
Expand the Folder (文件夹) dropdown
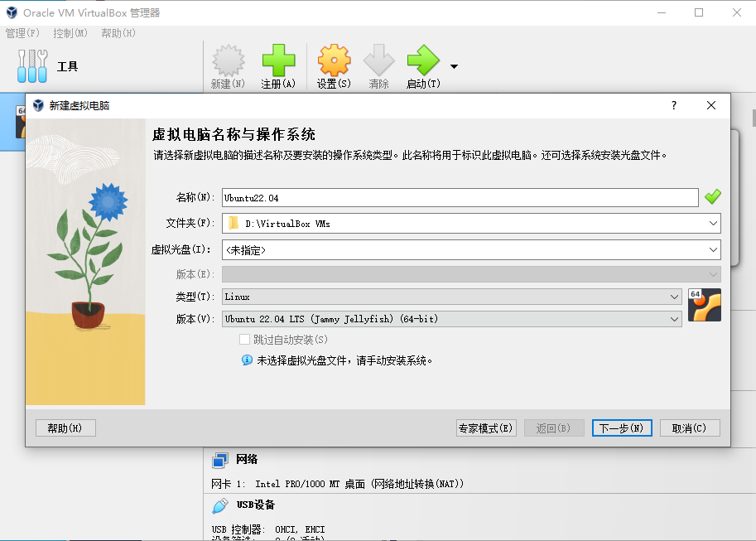pyautogui.click(x=713, y=224)
